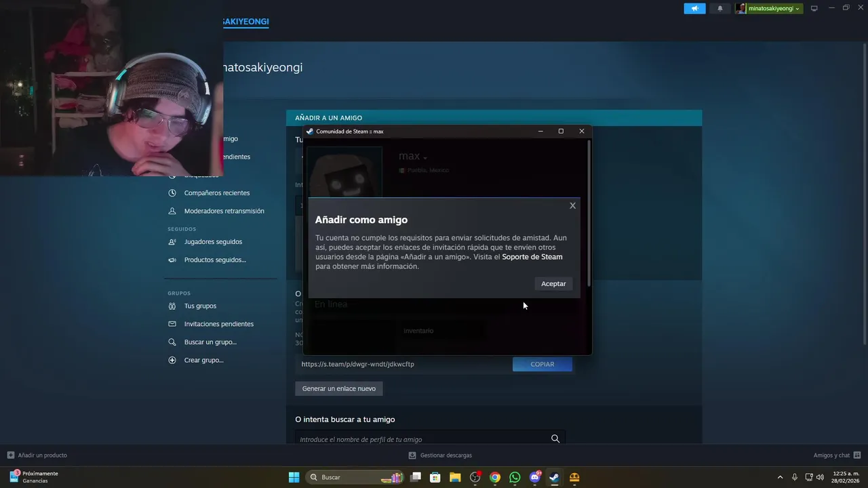This screenshot has width=868, height=488.
Task: Open Jugadores seguidos section
Action: point(213,241)
